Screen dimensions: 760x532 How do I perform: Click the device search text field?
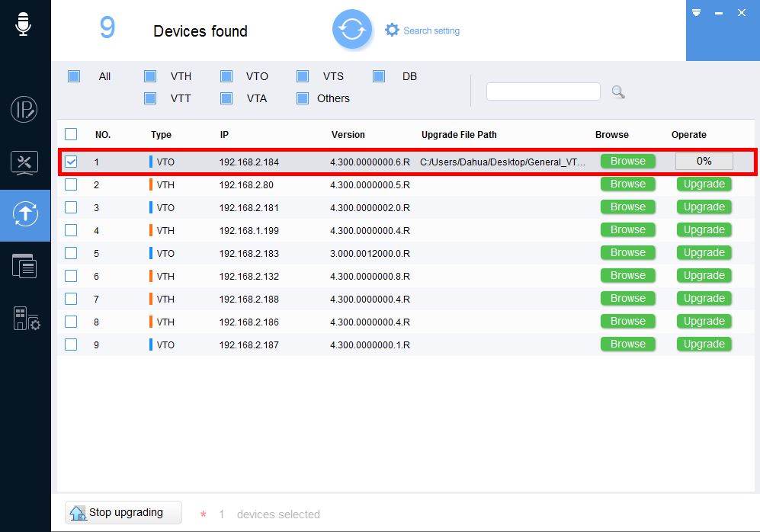tap(543, 91)
